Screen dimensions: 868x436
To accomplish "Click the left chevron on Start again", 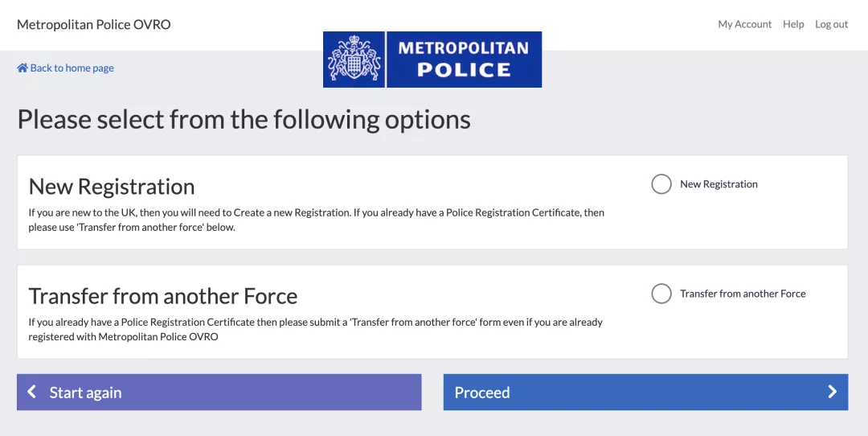I will coord(32,393).
